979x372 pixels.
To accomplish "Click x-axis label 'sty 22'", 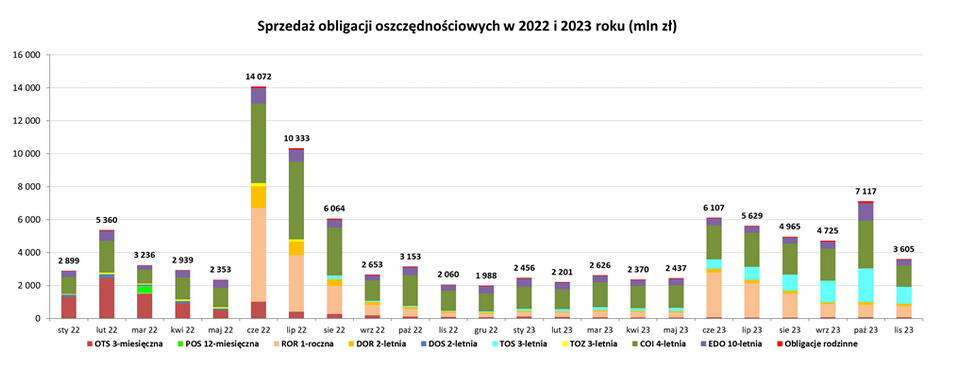I will click(68, 330).
